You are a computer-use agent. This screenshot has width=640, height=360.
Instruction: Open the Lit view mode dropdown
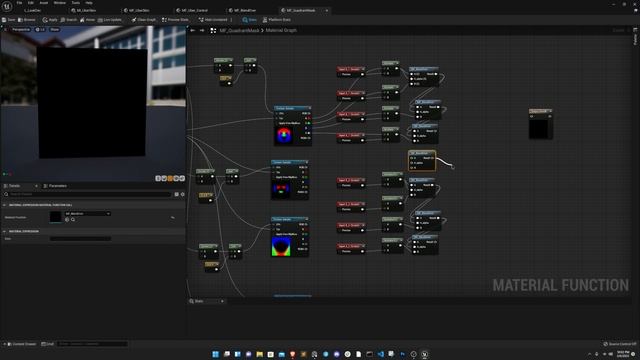(x=40, y=29)
